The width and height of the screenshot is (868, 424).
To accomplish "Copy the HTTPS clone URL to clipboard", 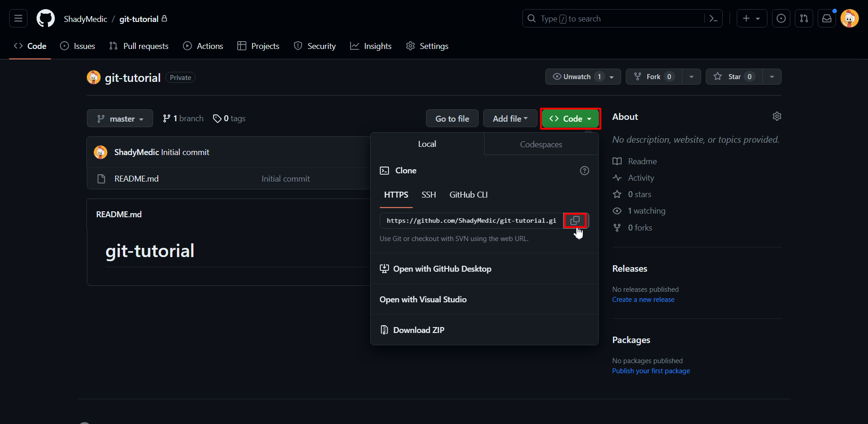I will (x=575, y=220).
